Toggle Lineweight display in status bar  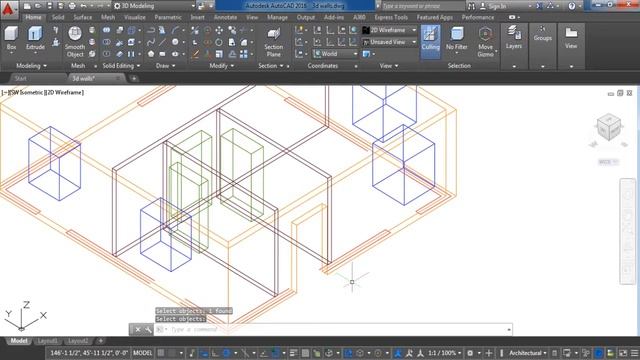click(293, 353)
